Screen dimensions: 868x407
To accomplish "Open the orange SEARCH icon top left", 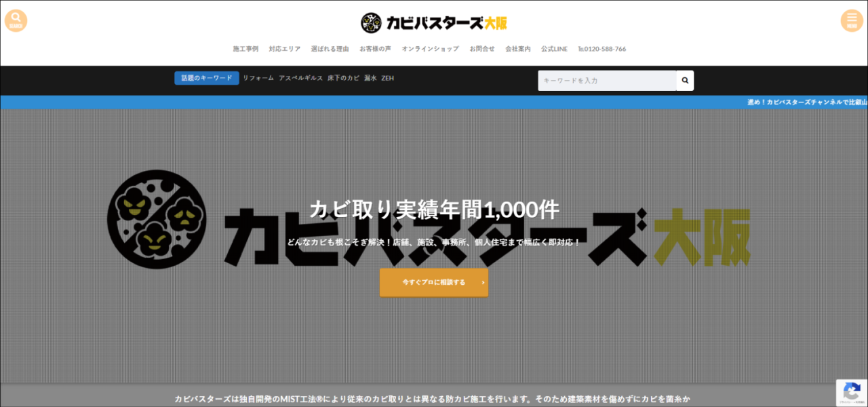I will [16, 20].
